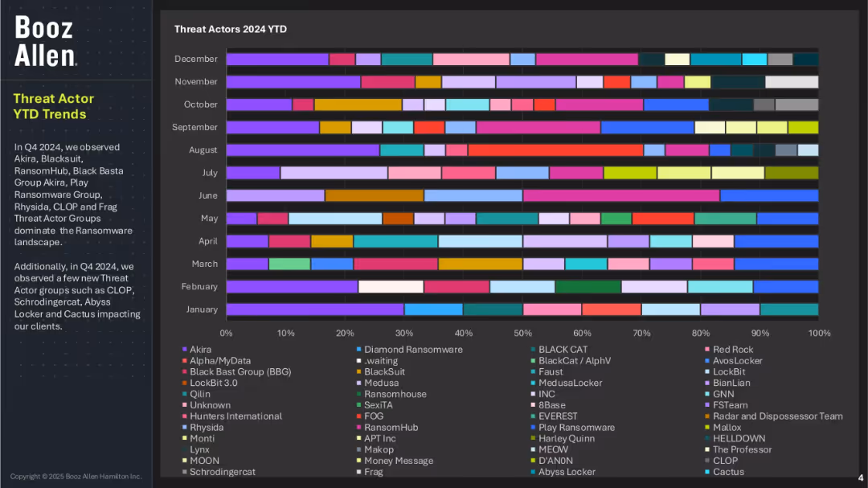Click the January row label
The width and height of the screenshot is (868, 488).
point(202,309)
